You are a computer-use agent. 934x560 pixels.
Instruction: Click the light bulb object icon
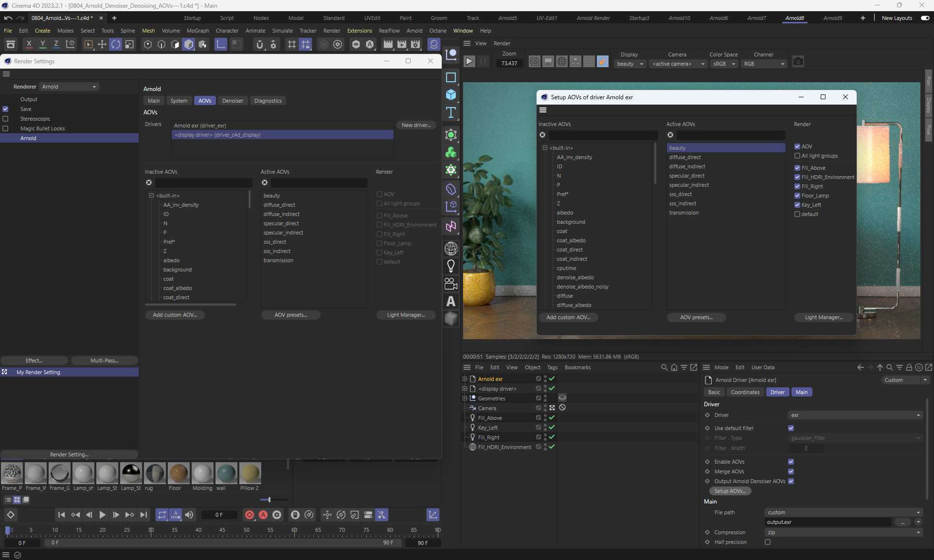coord(451,266)
